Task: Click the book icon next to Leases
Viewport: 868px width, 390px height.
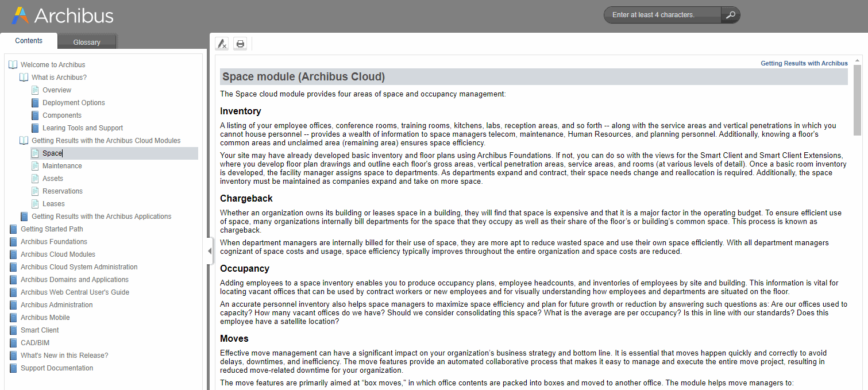Action: [34, 203]
